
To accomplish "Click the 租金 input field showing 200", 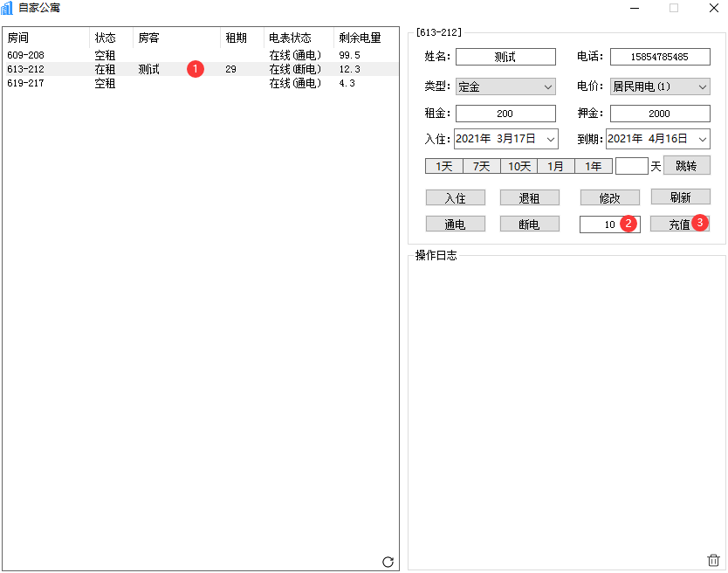I will tap(505, 114).
